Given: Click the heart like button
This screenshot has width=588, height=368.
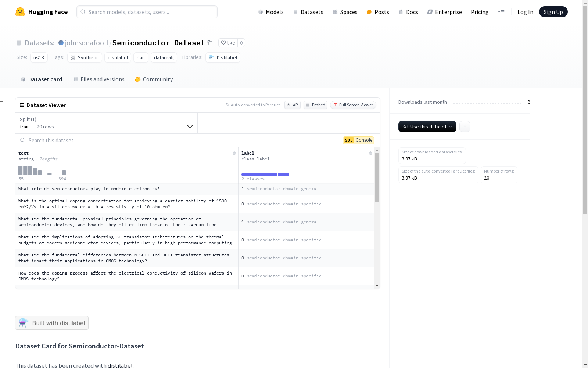Looking at the screenshot, I should (x=228, y=43).
